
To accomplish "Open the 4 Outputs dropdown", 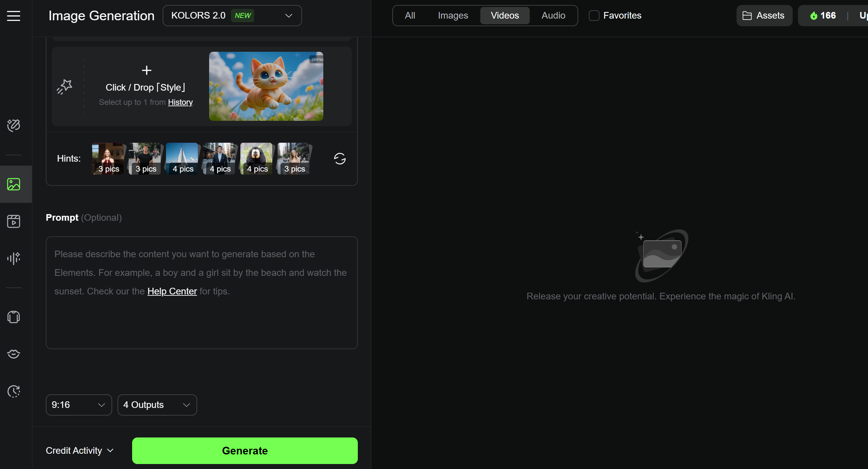I will (x=157, y=405).
